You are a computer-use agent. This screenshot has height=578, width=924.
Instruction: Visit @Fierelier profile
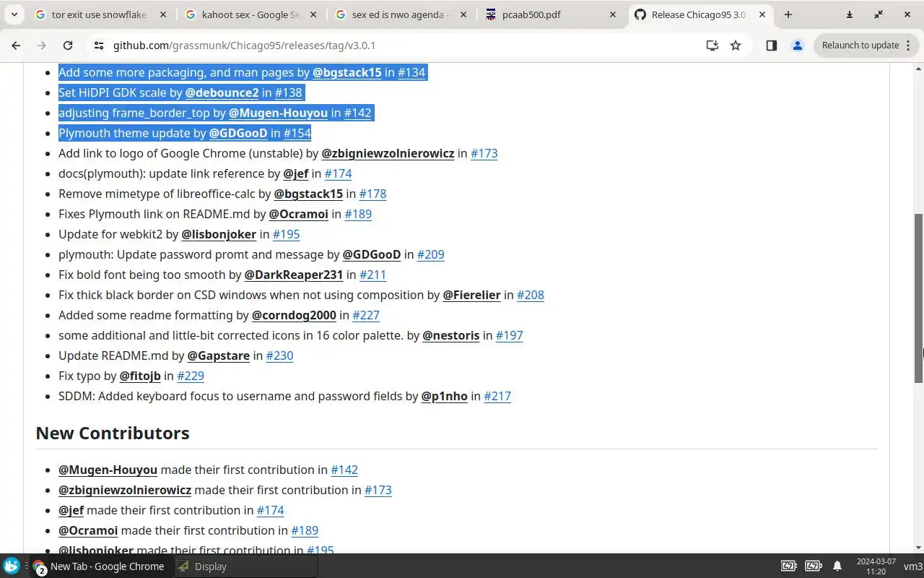click(471, 295)
